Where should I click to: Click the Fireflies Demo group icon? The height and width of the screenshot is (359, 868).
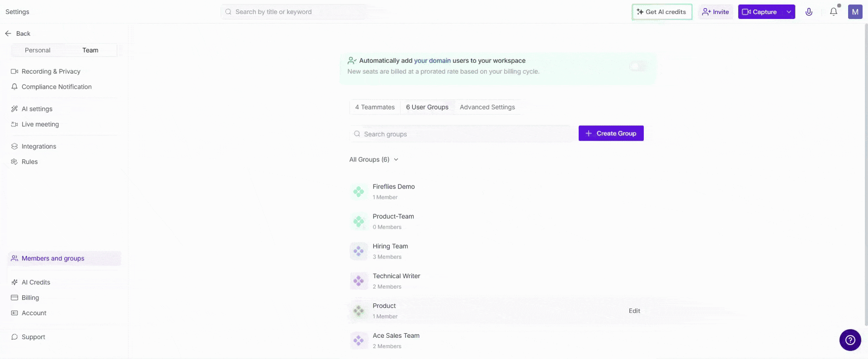359,192
